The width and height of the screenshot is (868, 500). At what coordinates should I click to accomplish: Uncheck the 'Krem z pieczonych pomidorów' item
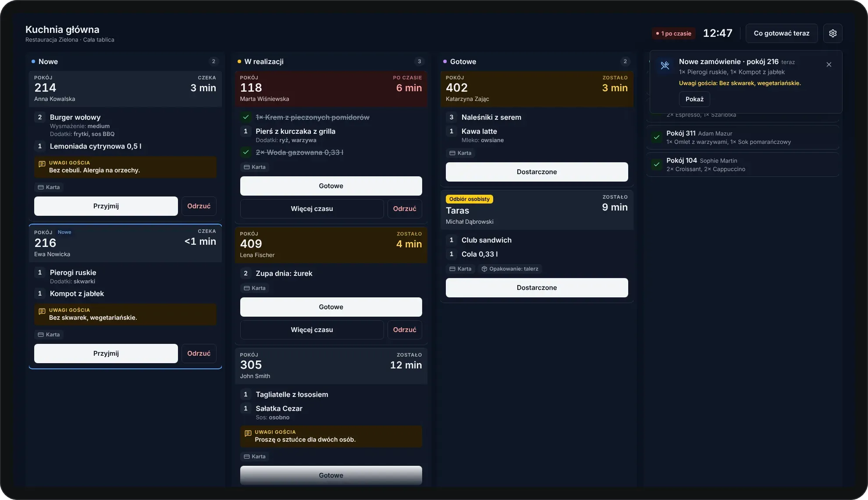[x=245, y=117]
